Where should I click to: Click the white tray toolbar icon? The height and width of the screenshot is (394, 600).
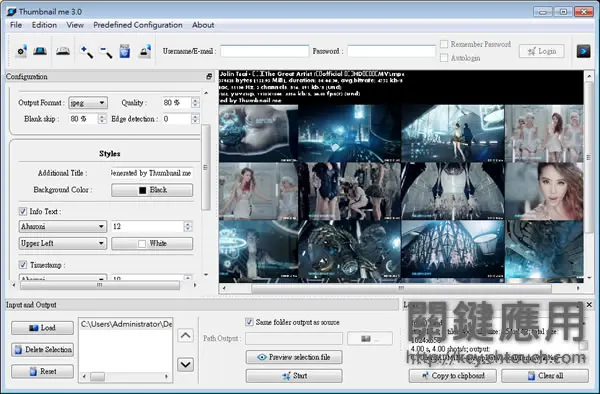point(63,51)
